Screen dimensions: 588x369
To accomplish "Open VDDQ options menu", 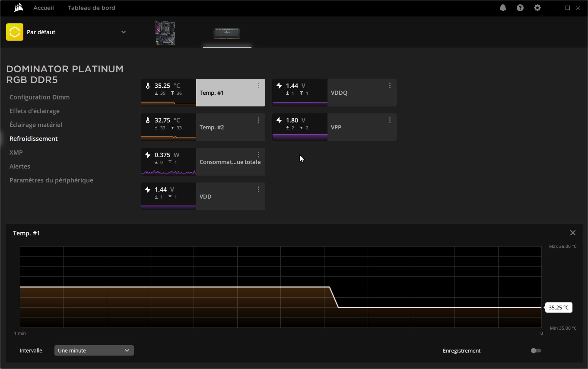I will (390, 86).
